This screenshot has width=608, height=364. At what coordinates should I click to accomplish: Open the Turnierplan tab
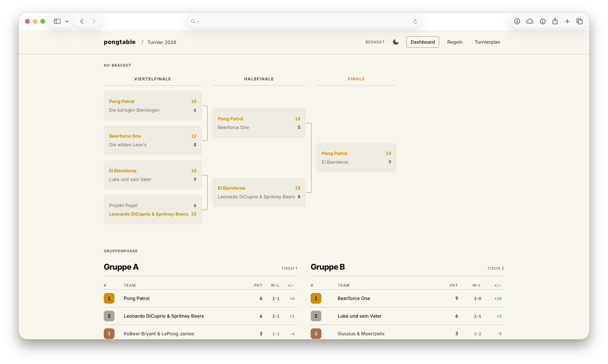click(487, 42)
